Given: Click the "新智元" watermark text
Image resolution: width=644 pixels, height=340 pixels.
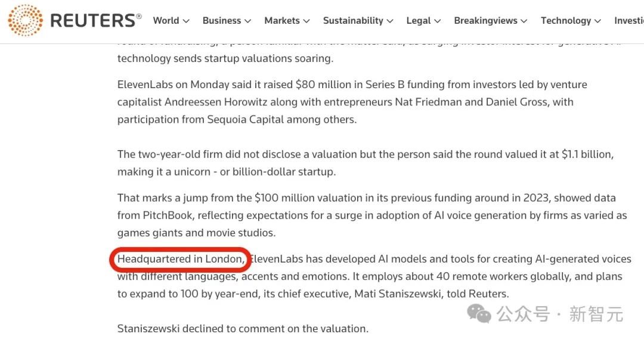Looking at the screenshot, I should 596,314.
